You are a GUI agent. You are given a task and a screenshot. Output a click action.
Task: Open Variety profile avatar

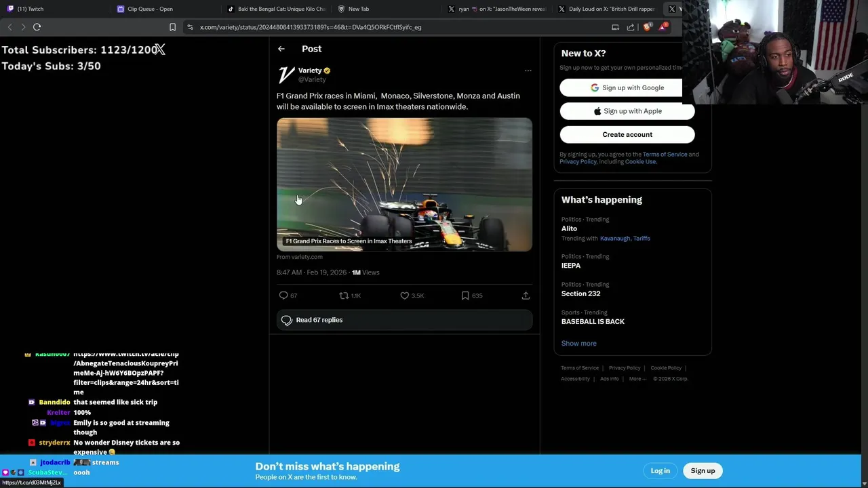coord(286,75)
